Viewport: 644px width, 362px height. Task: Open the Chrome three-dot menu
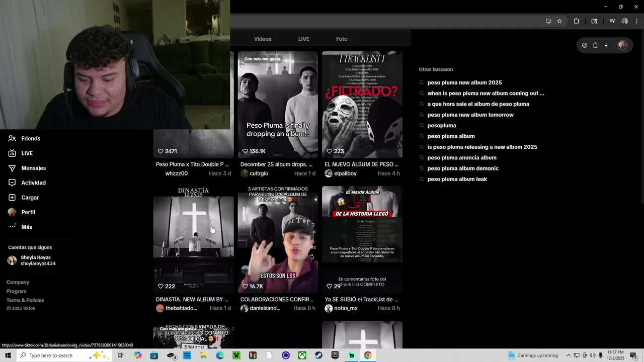(x=637, y=21)
